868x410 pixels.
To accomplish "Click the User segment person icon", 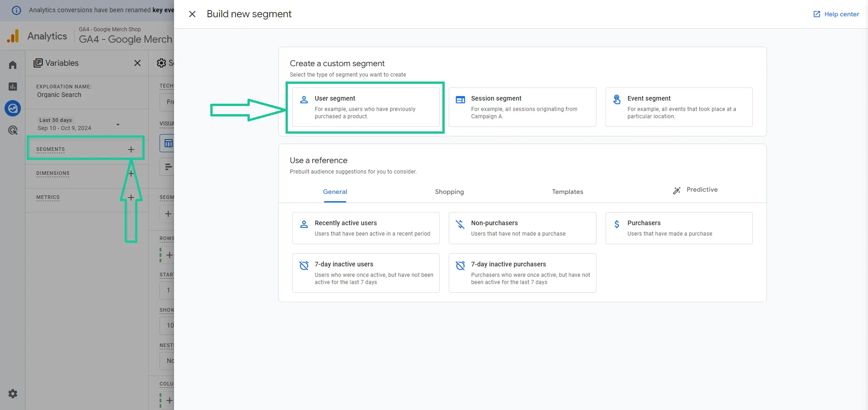I will coord(304,100).
